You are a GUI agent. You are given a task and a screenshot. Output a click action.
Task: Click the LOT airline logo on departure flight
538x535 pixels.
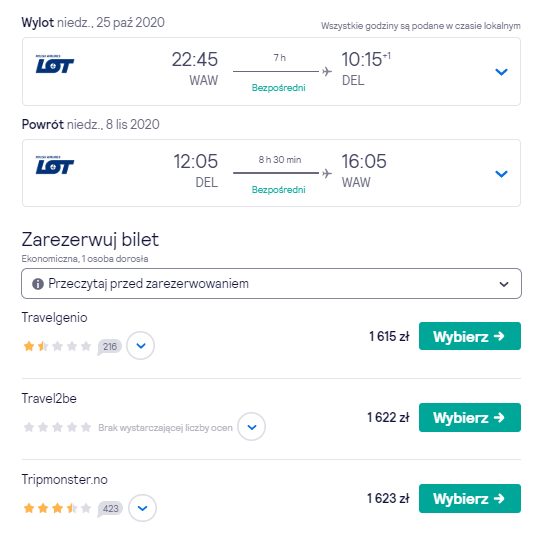tap(55, 64)
